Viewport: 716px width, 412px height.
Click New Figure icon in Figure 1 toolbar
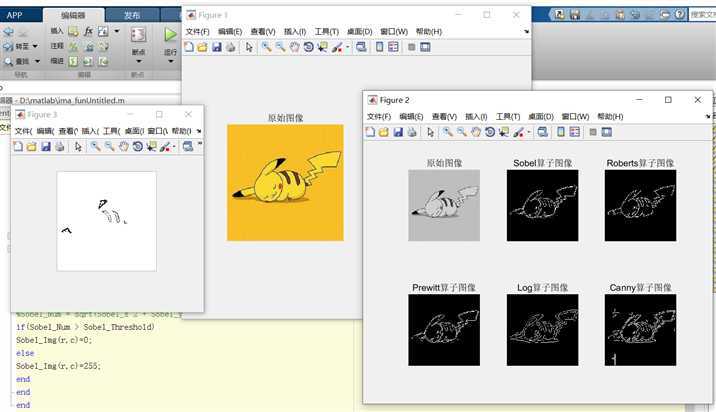coord(189,47)
